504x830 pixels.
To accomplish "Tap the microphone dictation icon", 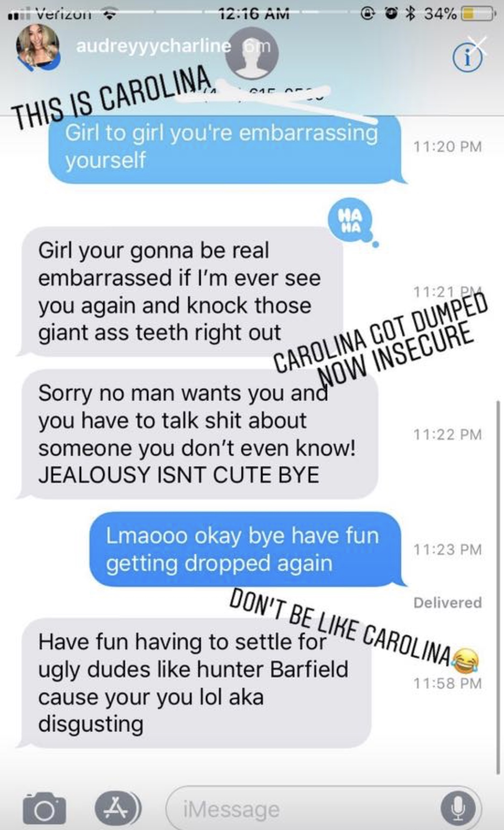I will tap(457, 808).
